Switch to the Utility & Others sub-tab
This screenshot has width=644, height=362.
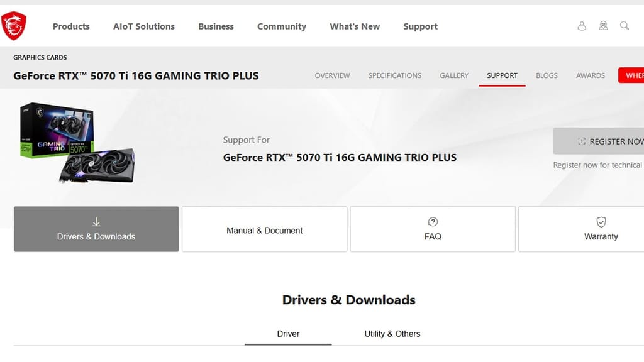pos(392,334)
